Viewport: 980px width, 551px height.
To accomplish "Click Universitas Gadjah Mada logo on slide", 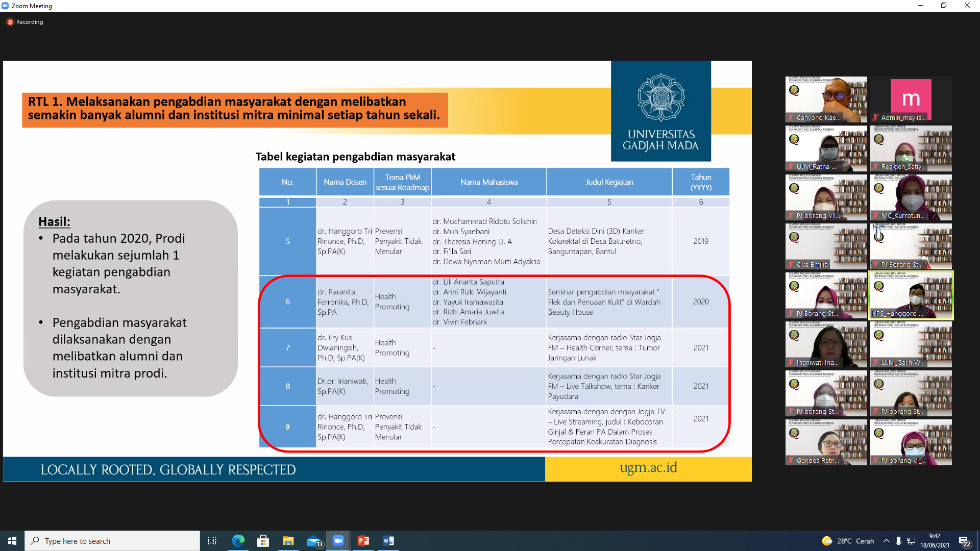I will [x=661, y=111].
